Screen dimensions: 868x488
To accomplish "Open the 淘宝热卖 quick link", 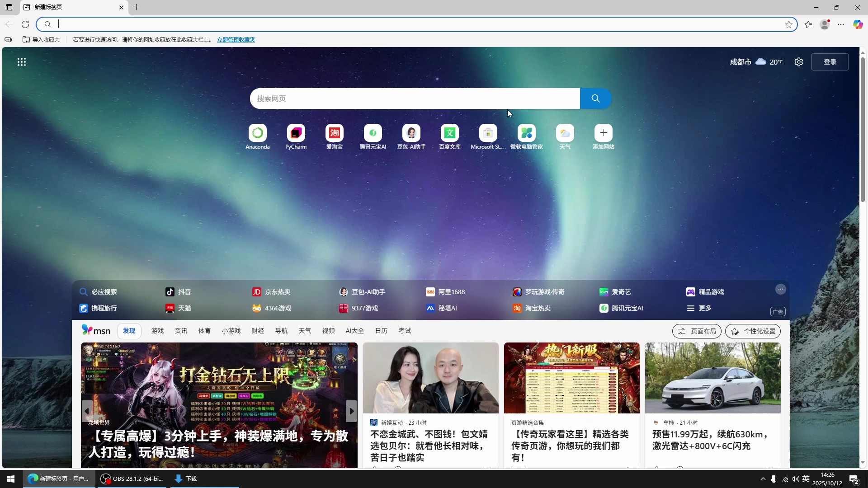I will pyautogui.click(x=532, y=308).
